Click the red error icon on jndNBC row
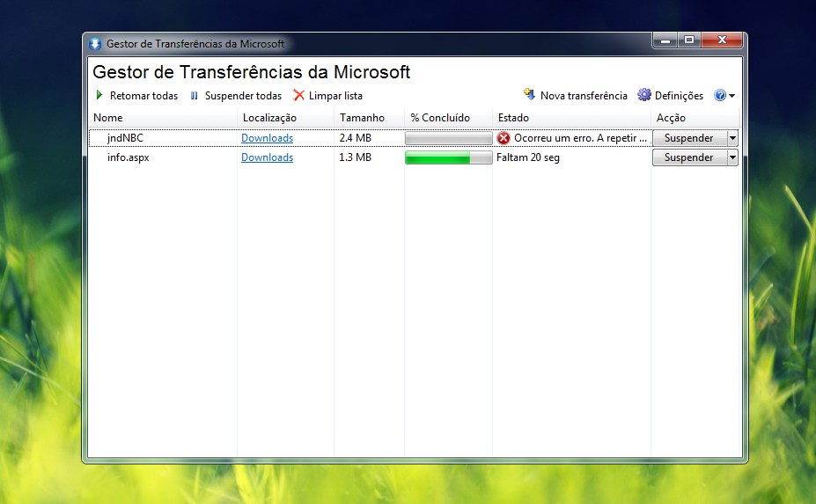The height and width of the screenshot is (504, 816). coord(504,138)
